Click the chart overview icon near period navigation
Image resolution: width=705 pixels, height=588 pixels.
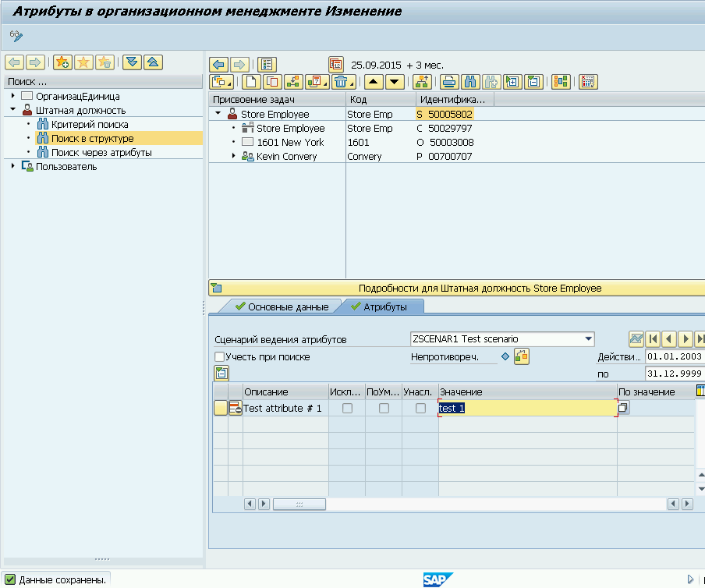(x=636, y=338)
